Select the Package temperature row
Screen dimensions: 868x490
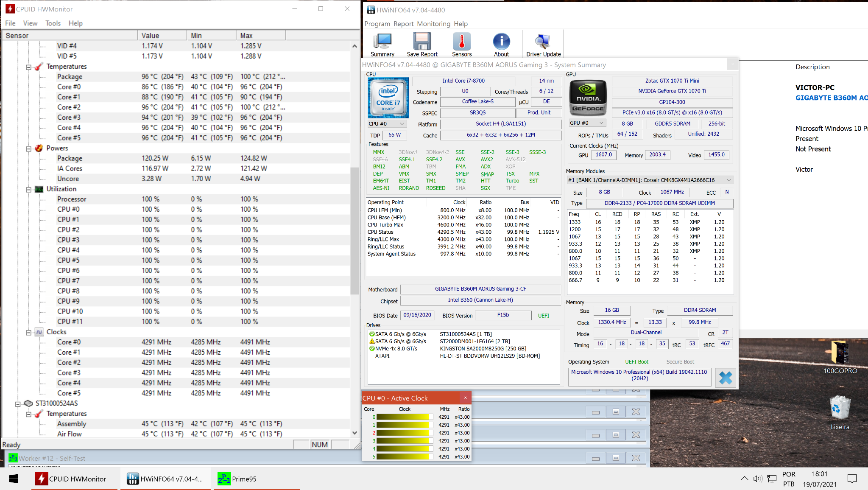click(x=176, y=77)
